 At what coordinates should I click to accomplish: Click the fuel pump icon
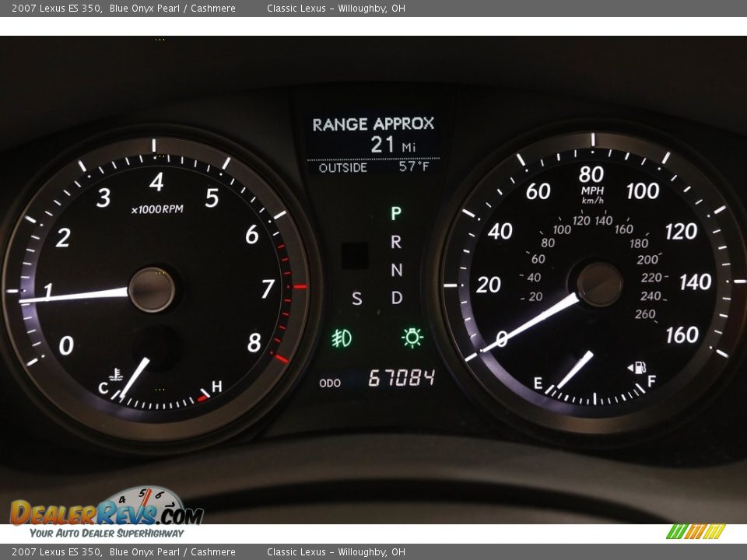[637, 367]
